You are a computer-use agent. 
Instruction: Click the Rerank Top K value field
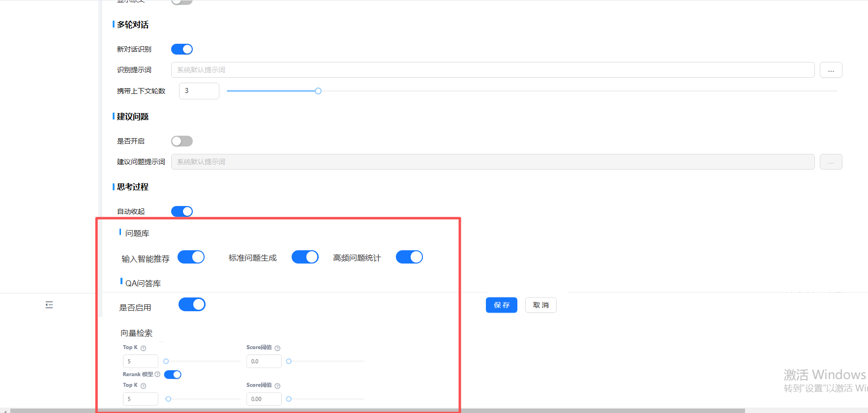[141, 399]
